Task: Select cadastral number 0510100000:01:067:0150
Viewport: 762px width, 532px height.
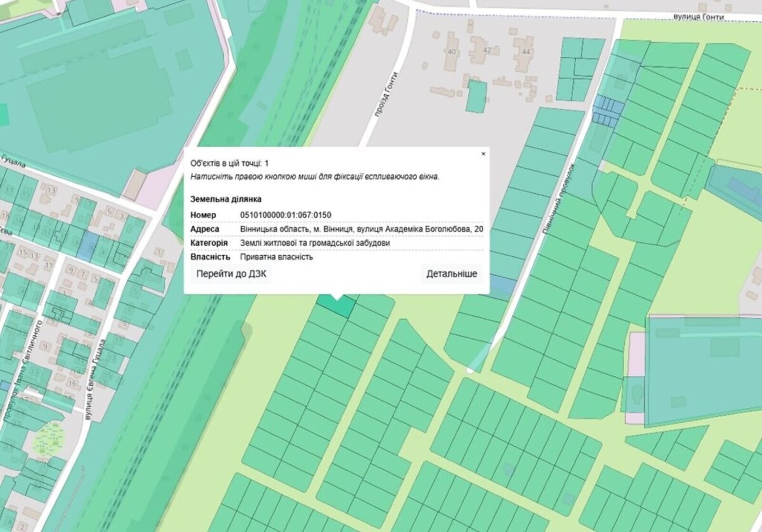Action: tap(286, 215)
